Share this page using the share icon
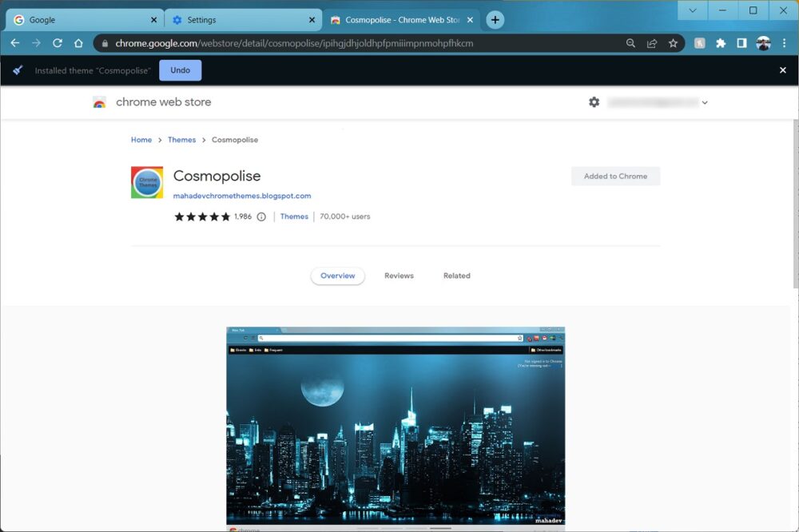 pos(652,43)
